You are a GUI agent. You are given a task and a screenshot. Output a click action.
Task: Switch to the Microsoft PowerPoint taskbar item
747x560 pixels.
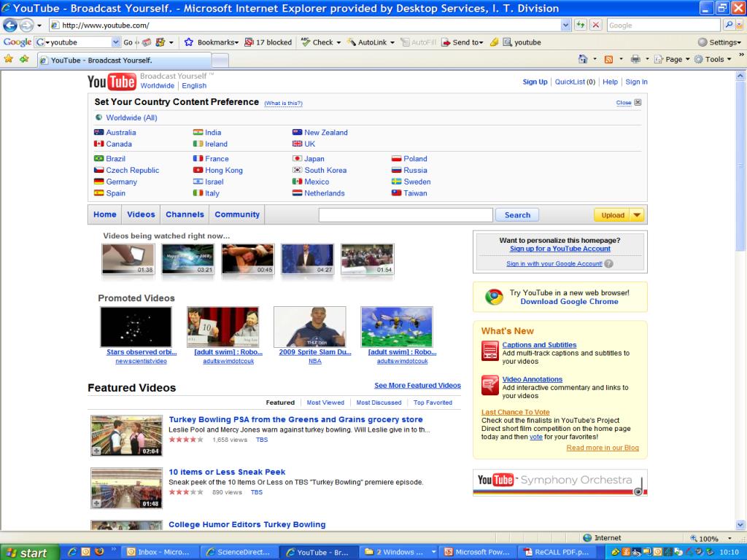477,553
